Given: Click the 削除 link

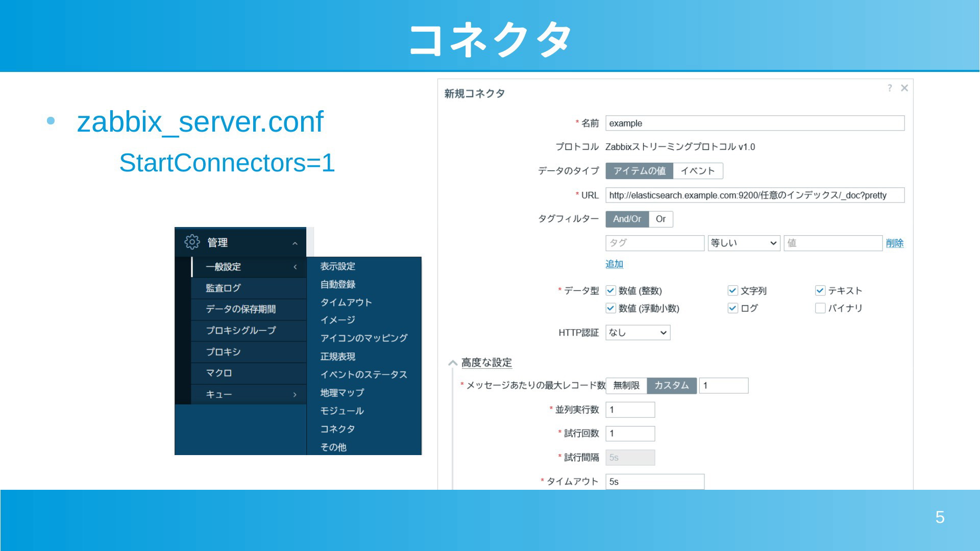Looking at the screenshot, I should point(895,243).
